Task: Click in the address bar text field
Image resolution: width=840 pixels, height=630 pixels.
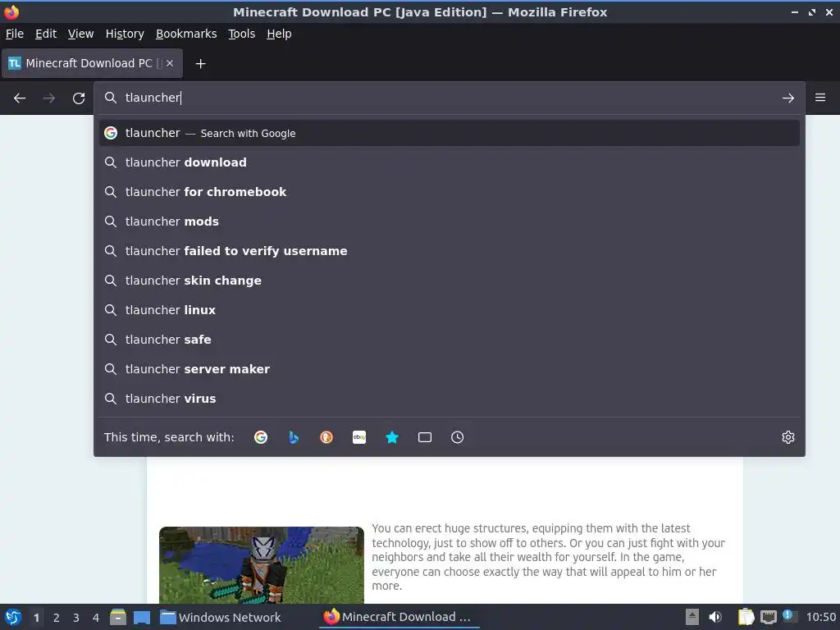Action: [449, 98]
